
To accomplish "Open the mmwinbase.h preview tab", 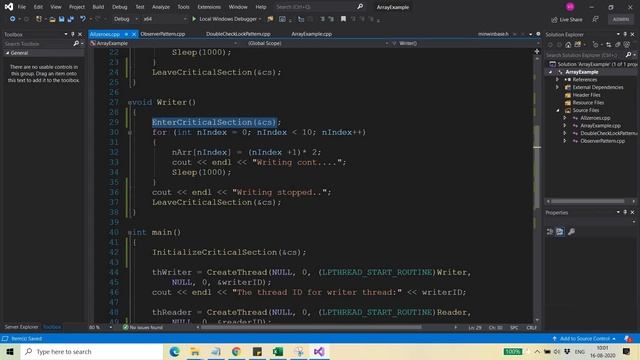I will click(493, 34).
